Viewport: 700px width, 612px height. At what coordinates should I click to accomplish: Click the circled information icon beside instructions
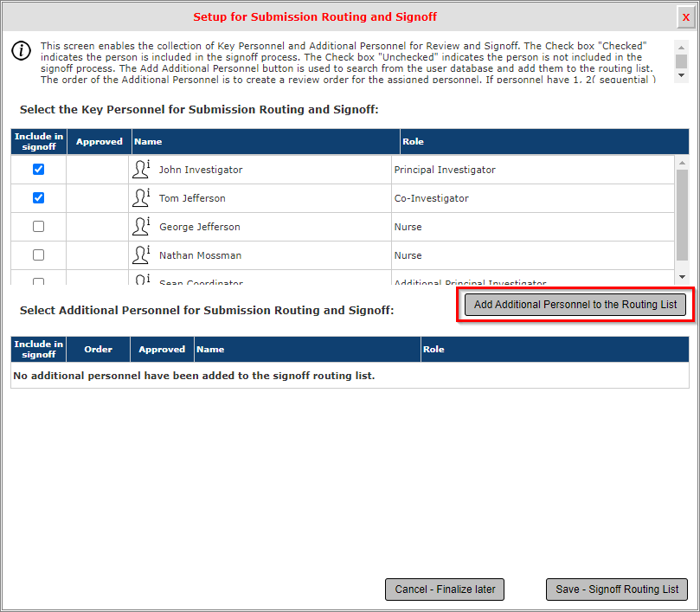pos(22,50)
